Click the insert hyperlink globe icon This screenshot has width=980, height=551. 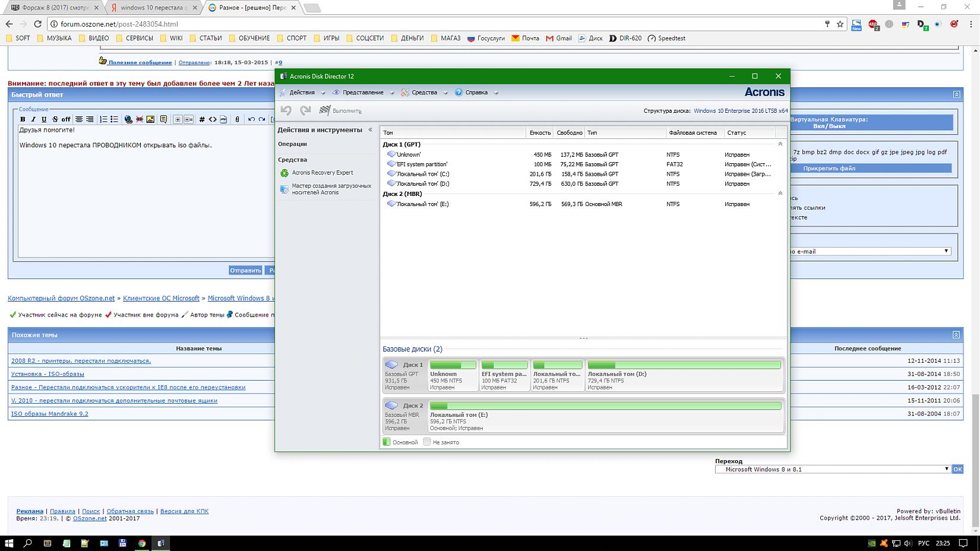click(x=128, y=119)
